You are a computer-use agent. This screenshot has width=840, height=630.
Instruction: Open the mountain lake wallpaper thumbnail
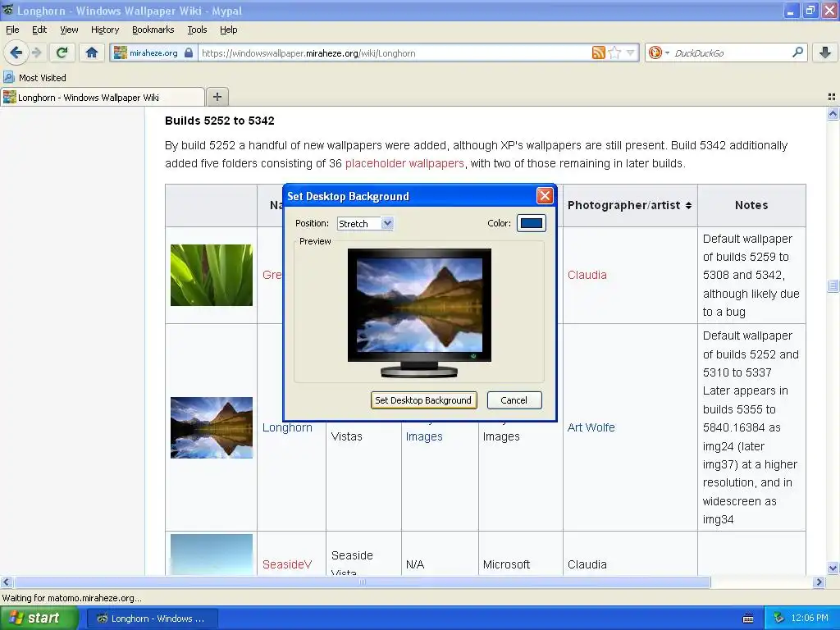[212, 427]
